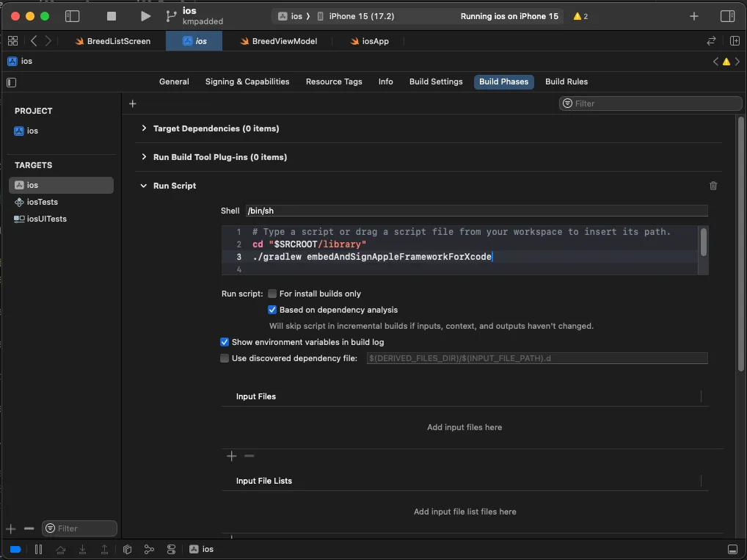Click the Step Out debug icon
Viewport: 747px width, 560px height.
click(104, 549)
